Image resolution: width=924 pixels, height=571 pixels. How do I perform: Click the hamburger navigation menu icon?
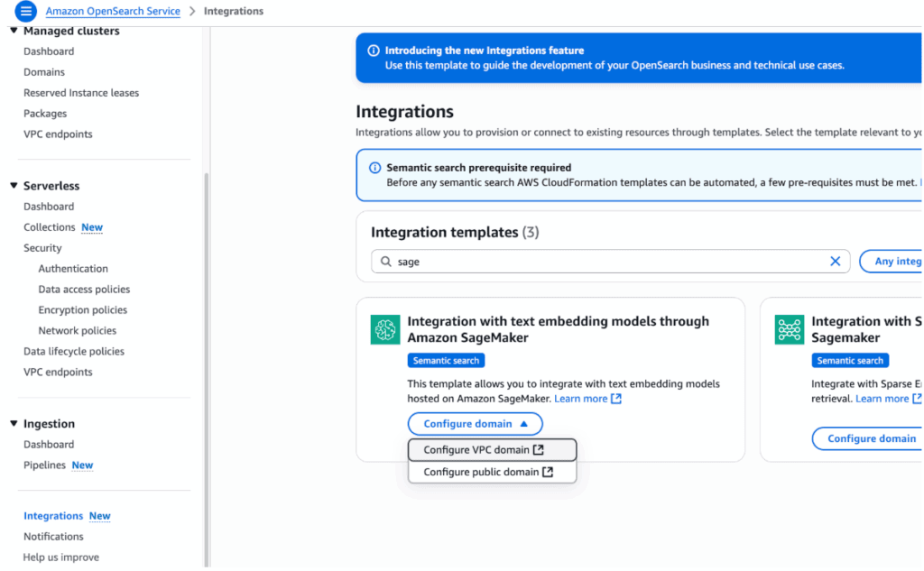coord(26,12)
